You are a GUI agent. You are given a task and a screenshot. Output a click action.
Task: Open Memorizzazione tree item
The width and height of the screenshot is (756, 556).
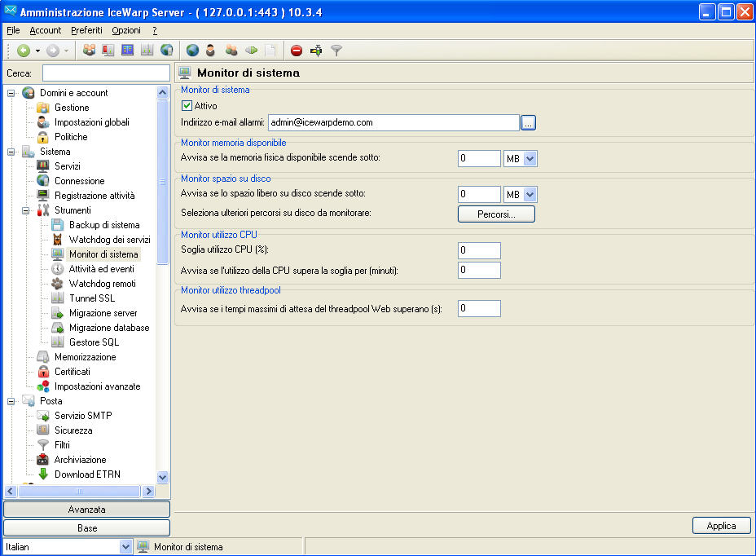pos(86,358)
